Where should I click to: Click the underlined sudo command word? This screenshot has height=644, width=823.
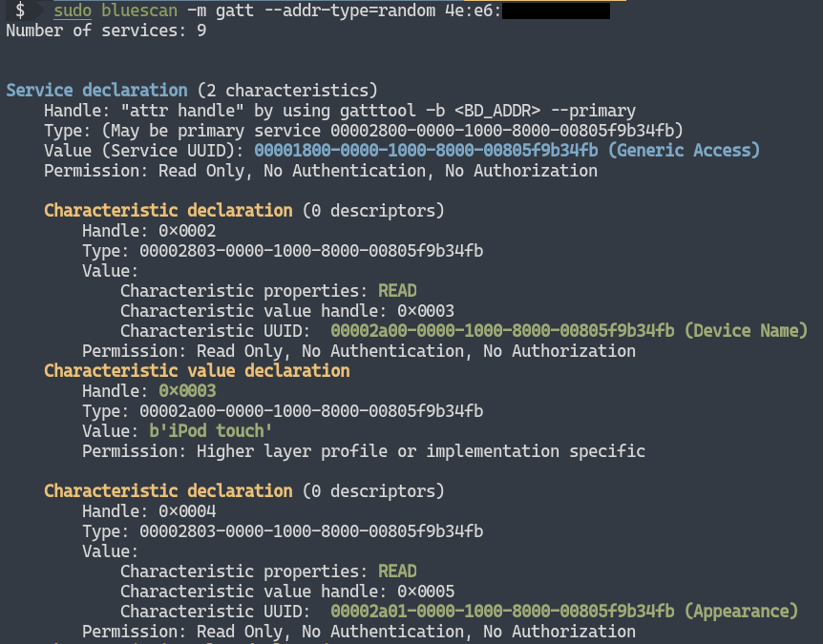click(x=73, y=10)
